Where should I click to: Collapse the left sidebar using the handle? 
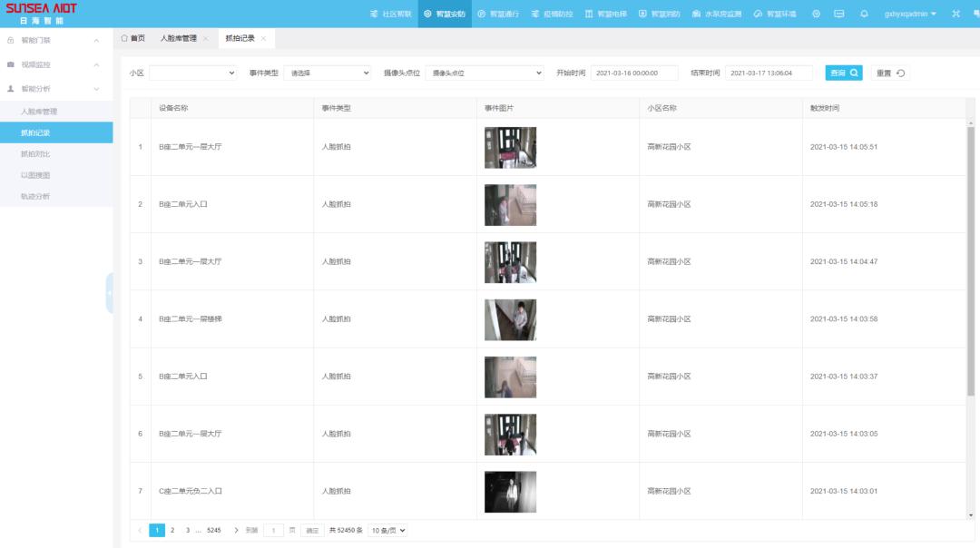tap(110, 293)
